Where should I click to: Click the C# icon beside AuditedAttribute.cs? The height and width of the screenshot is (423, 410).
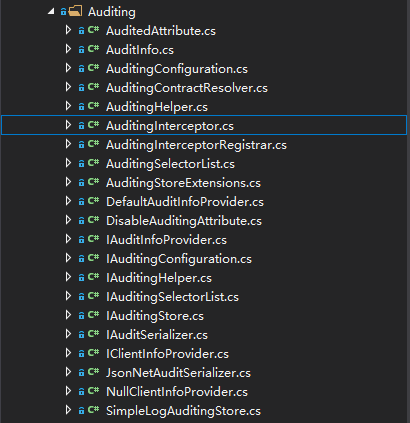coord(94,30)
